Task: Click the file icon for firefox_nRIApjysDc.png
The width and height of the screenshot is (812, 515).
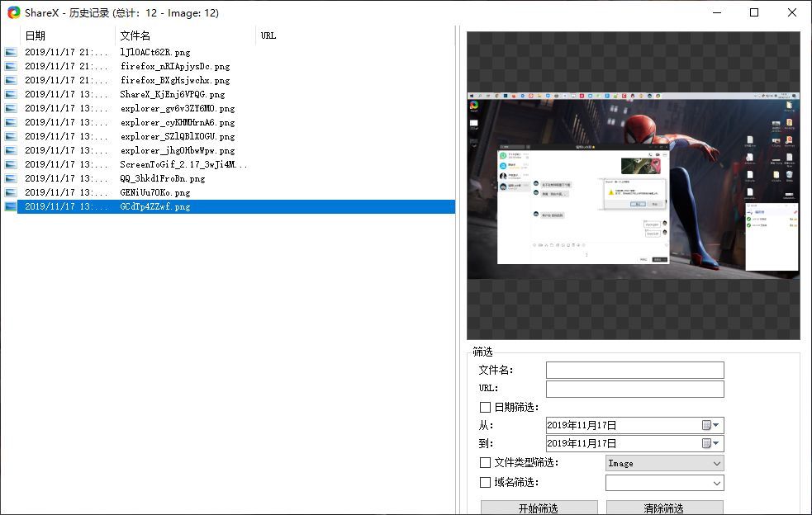Action: click(11, 66)
